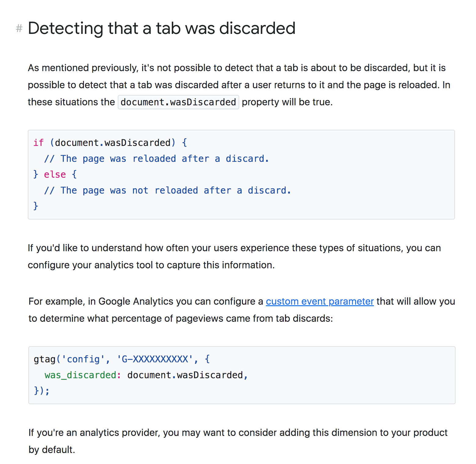Click the # anchor icon beside the heading
Viewport: 476px width, 464px height.
coord(19,29)
